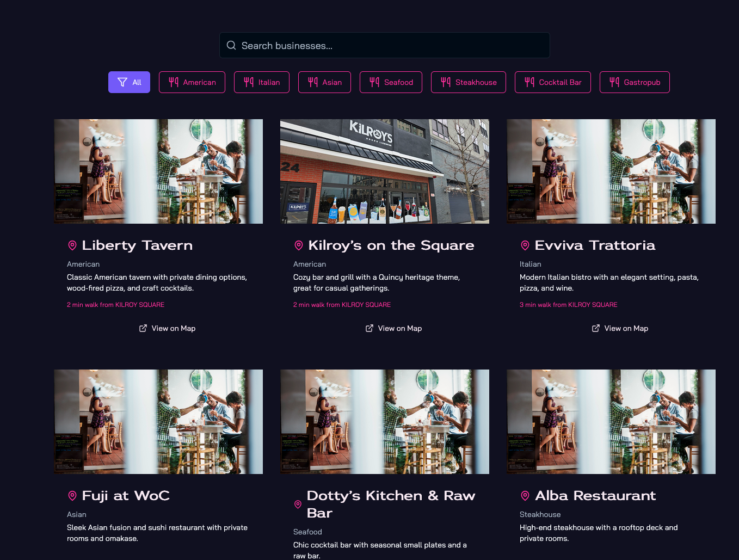The width and height of the screenshot is (739, 560).
Task: Filter businesses by American cuisine
Action: point(192,82)
